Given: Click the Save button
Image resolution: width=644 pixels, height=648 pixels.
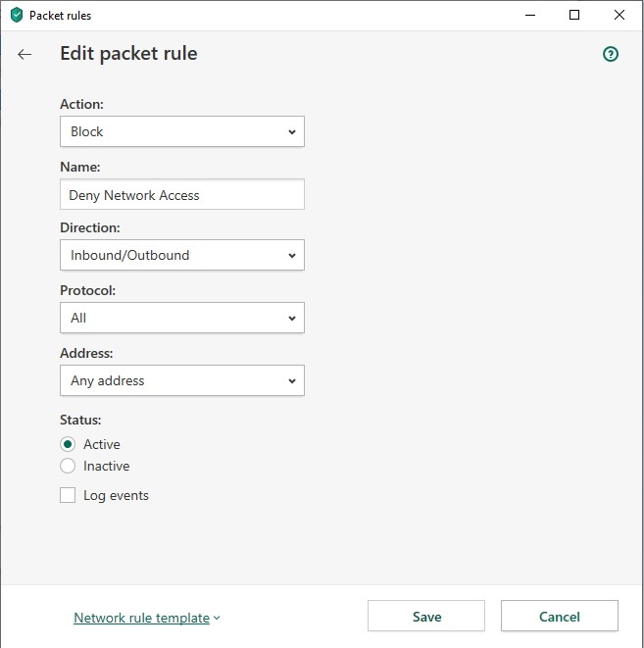Looking at the screenshot, I should point(426,617).
